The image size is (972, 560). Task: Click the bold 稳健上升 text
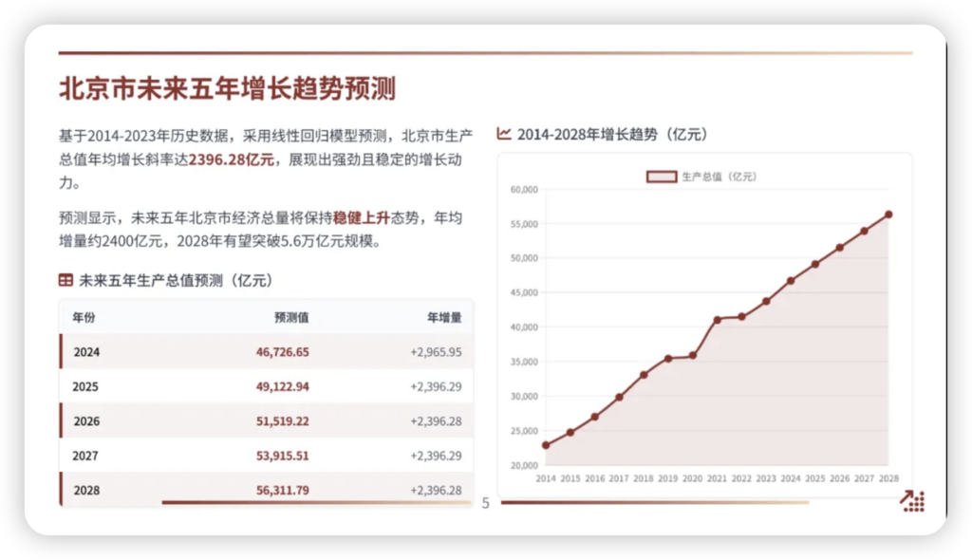coord(362,218)
